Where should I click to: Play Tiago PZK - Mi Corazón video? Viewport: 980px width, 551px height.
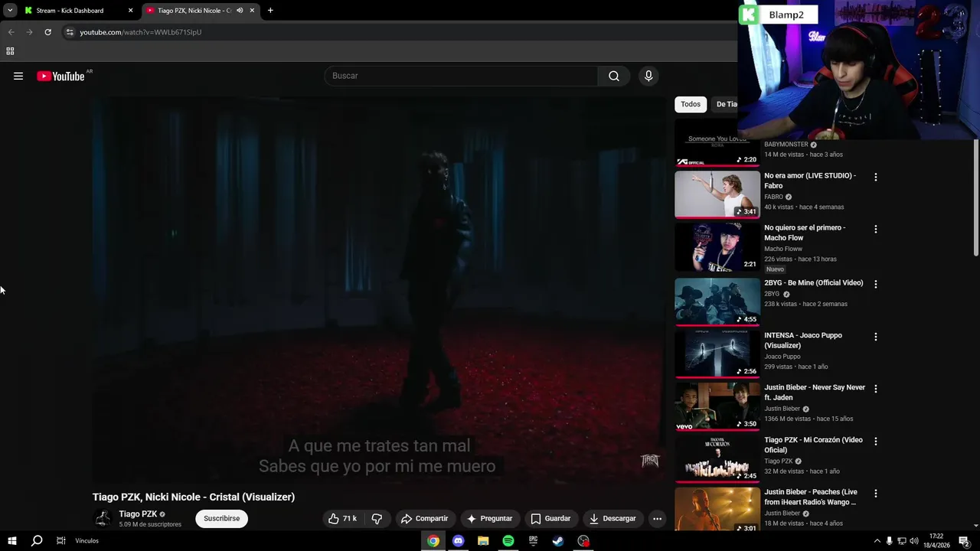pyautogui.click(x=717, y=458)
